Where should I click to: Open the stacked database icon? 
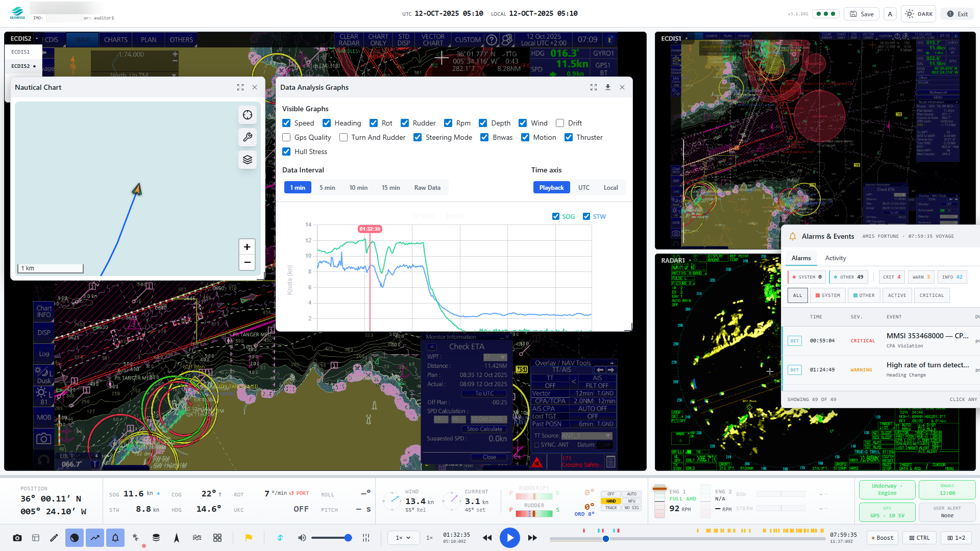[x=156, y=538]
